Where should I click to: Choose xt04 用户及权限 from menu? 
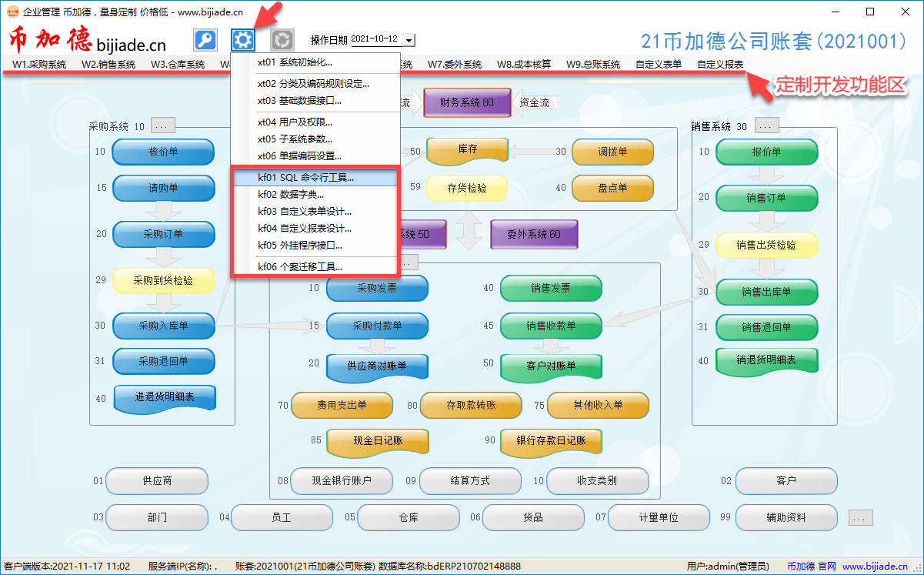point(295,122)
